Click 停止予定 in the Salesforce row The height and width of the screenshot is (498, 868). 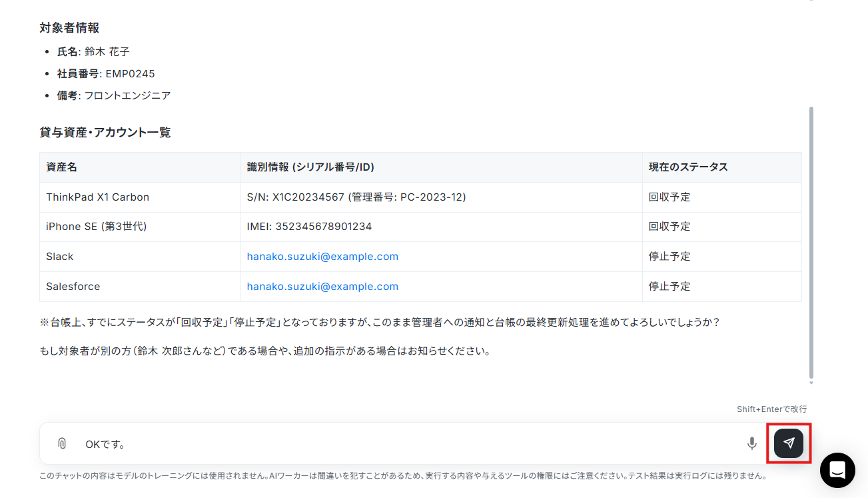(669, 287)
